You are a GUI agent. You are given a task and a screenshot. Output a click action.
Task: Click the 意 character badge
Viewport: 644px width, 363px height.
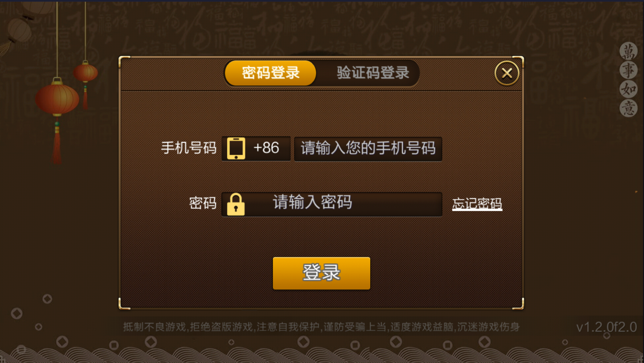tap(628, 108)
